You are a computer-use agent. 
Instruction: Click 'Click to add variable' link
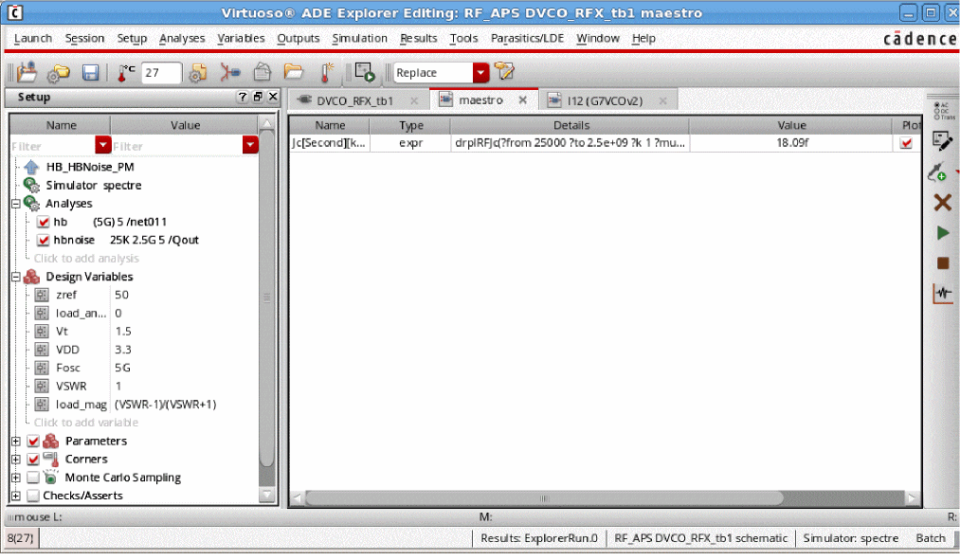click(x=85, y=423)
